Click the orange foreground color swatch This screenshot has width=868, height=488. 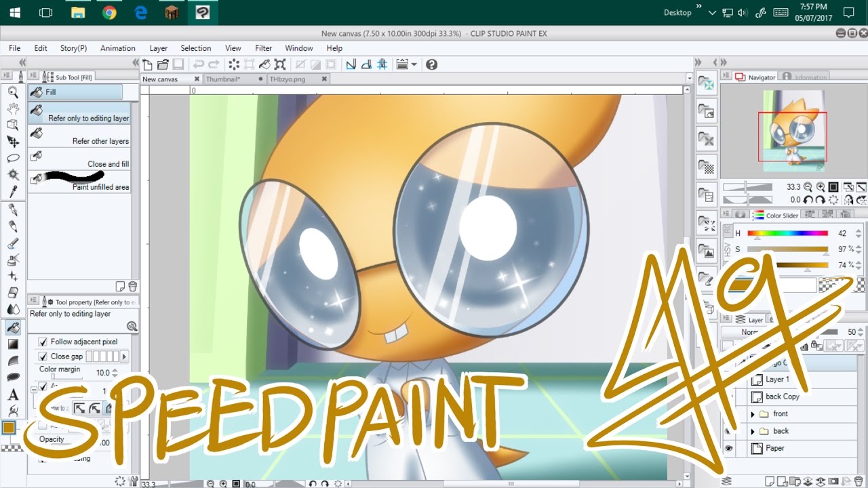point(9,428)
